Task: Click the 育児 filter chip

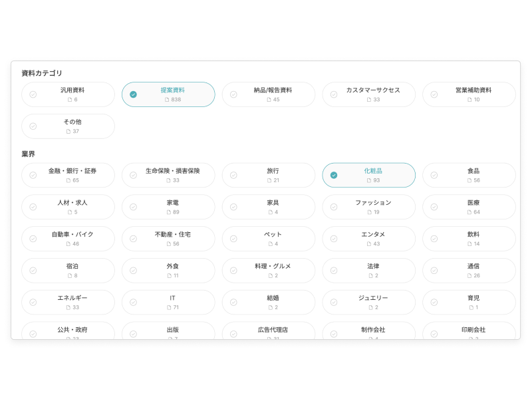Action: [x=469, y=302]
